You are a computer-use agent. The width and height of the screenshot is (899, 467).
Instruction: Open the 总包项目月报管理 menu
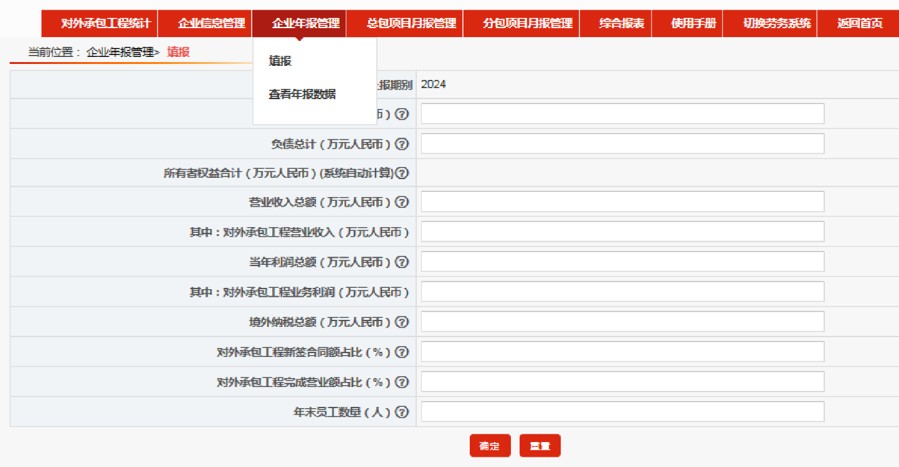point(411,23)
